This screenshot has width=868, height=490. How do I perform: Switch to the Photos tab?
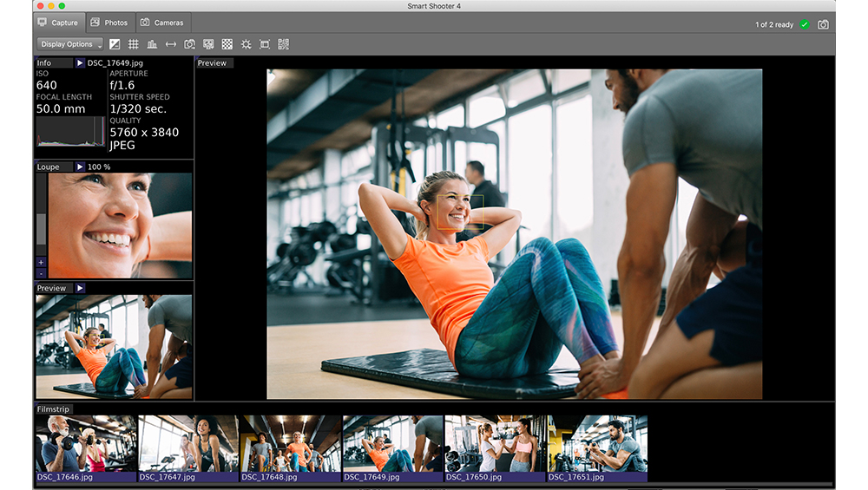109,23
